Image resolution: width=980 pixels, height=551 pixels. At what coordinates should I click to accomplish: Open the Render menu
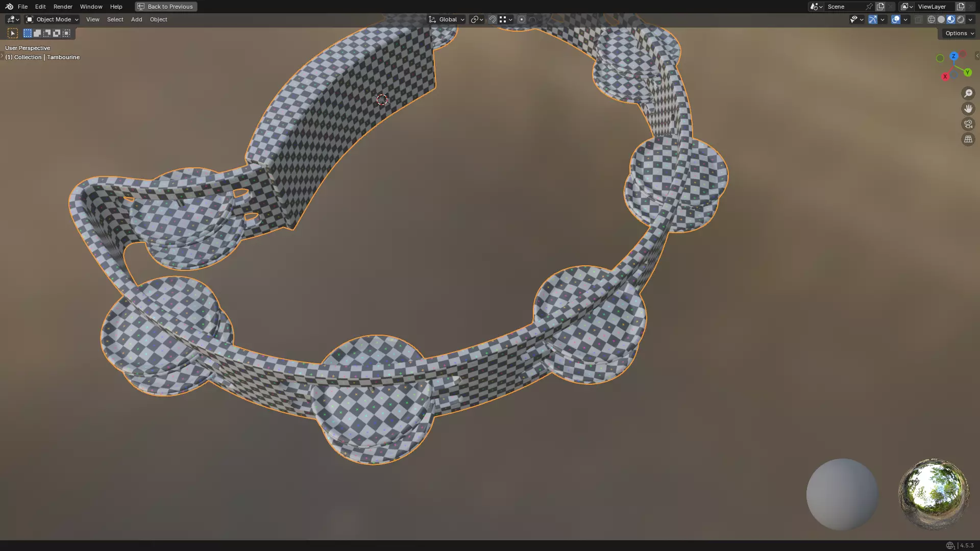63,7
